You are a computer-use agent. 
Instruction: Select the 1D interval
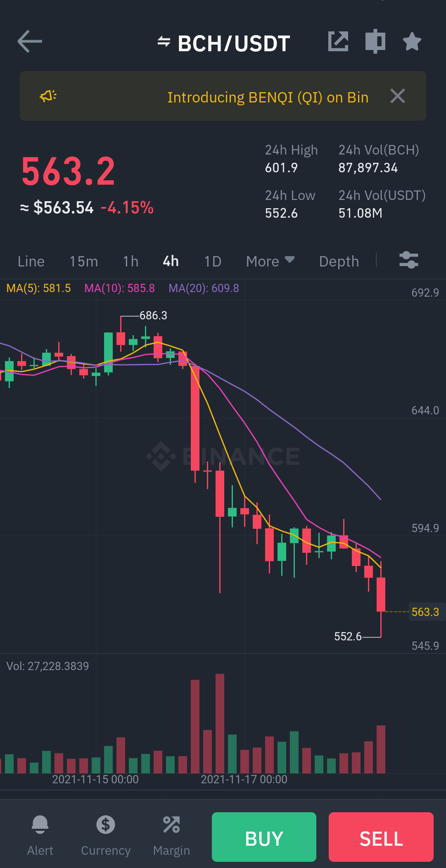tap(213, 261)
